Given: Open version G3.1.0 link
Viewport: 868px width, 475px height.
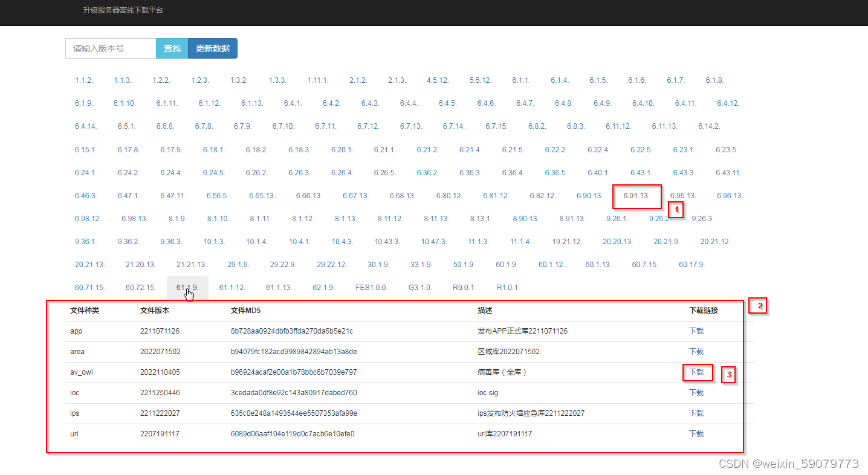Looking at the screenshot, I should pyautogui.click(x=419, y=287).
